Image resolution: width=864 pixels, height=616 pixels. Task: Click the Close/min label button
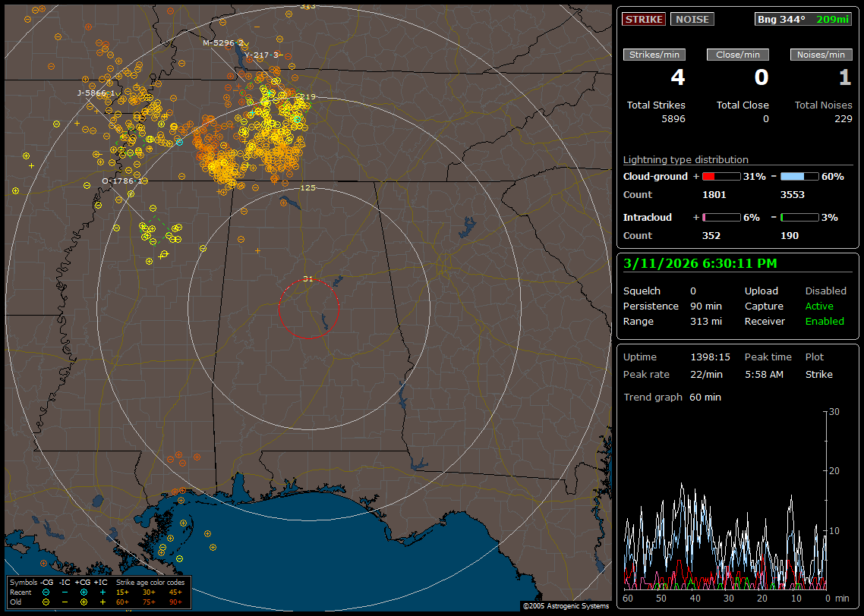[x=738, y=55]
